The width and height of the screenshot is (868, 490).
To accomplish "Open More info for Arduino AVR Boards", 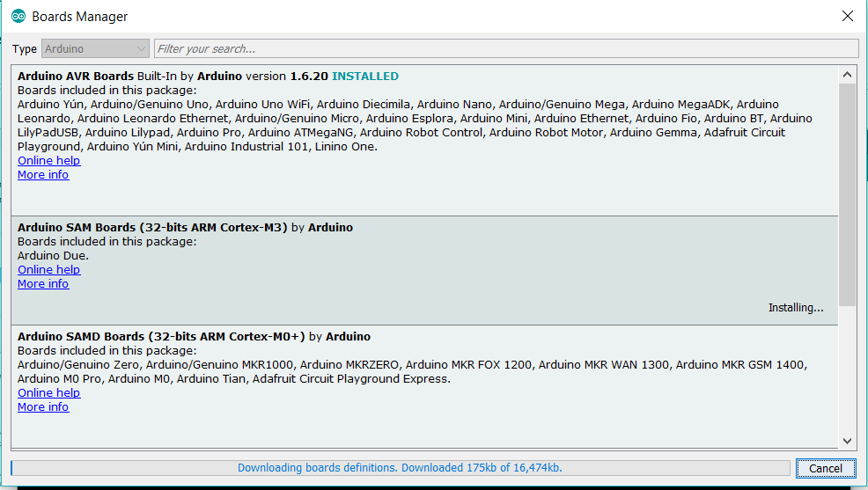I will click(x=43, y=175).
